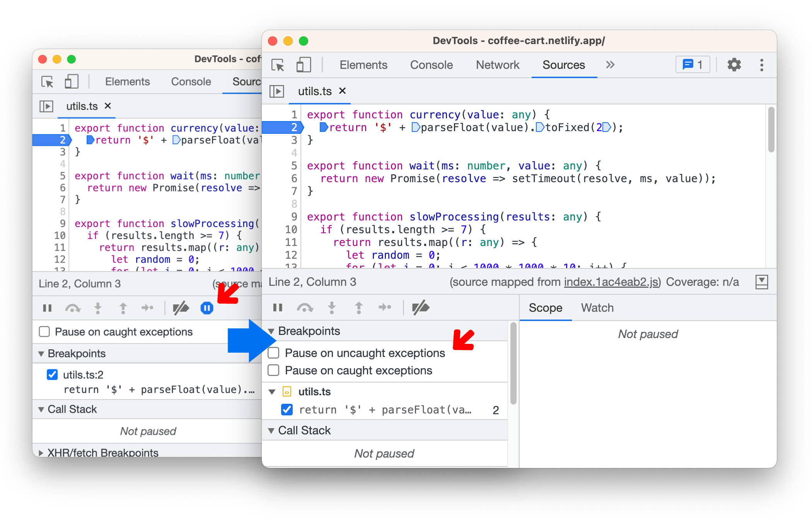The height and width of the screenshot is (526, 812).
Task: Open DevTools settings gear icon
Action: point(734,65)
